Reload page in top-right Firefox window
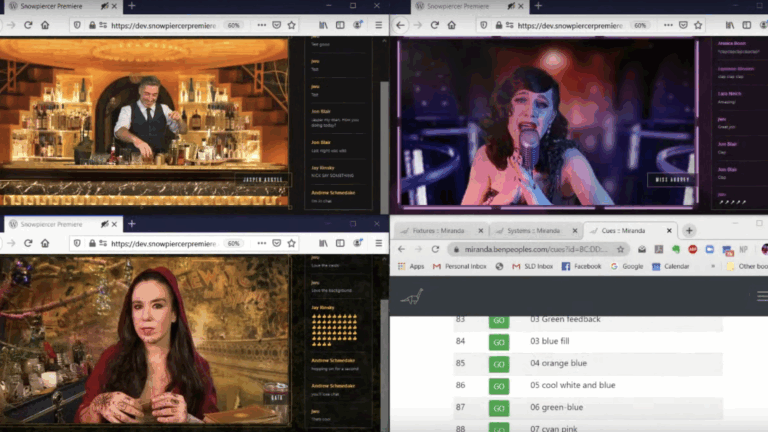This screenshot has width=768, height=432. [x=434, y=25]
